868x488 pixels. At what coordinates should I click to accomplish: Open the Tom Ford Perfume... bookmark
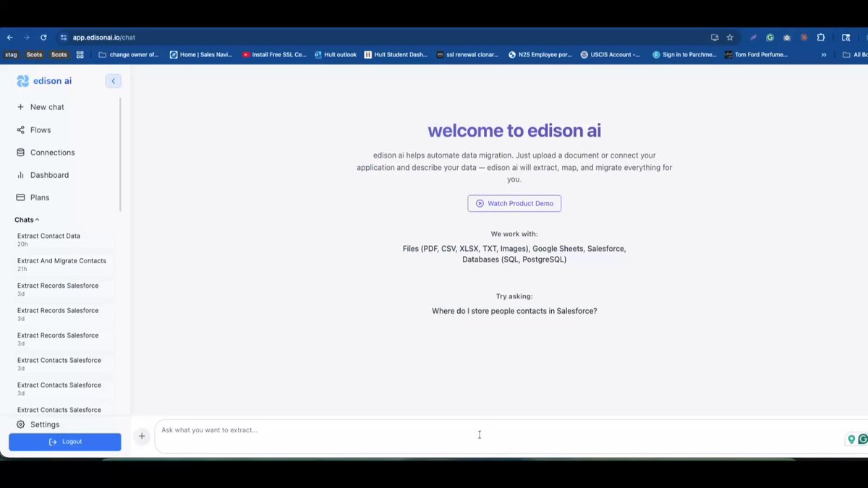756,54
